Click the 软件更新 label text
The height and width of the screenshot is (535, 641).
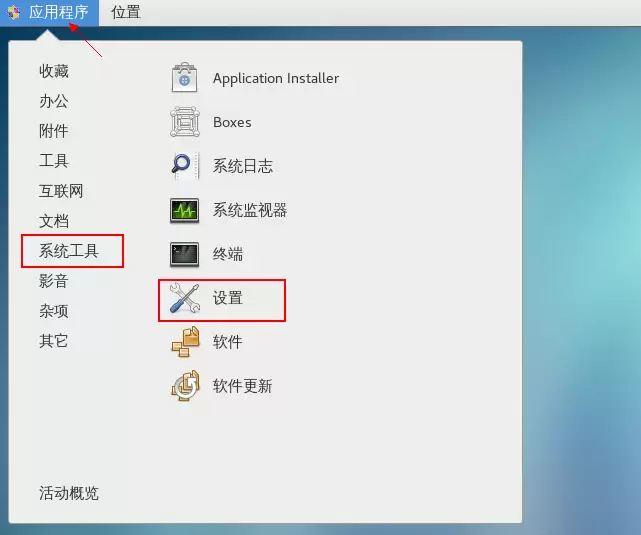(x=243, y=386)
